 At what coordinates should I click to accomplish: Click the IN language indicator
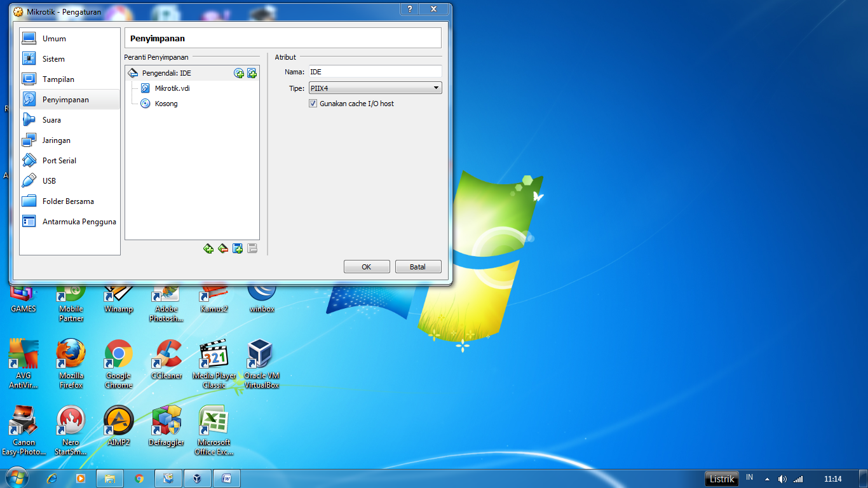coord(750,478)
